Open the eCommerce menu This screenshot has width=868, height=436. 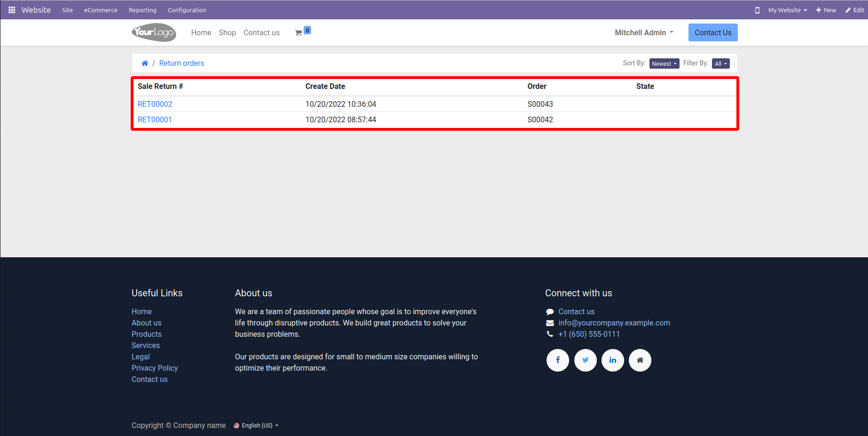(101, 10)
